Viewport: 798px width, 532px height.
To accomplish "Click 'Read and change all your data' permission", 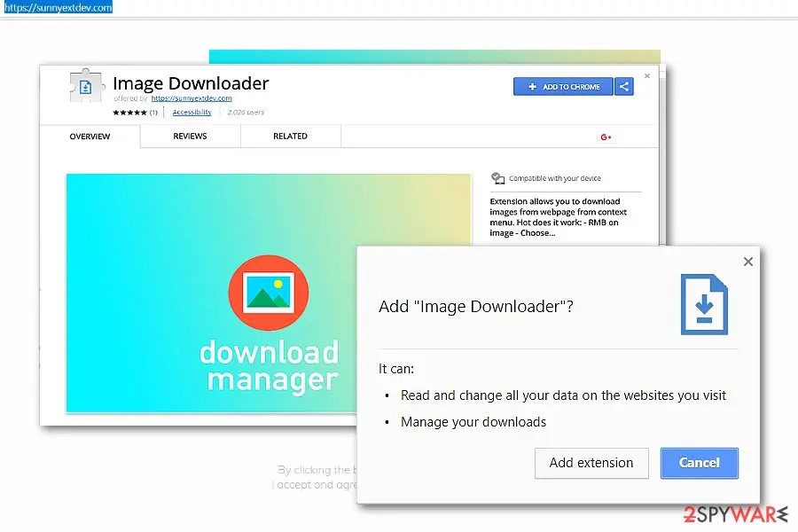I will (563, 395).
